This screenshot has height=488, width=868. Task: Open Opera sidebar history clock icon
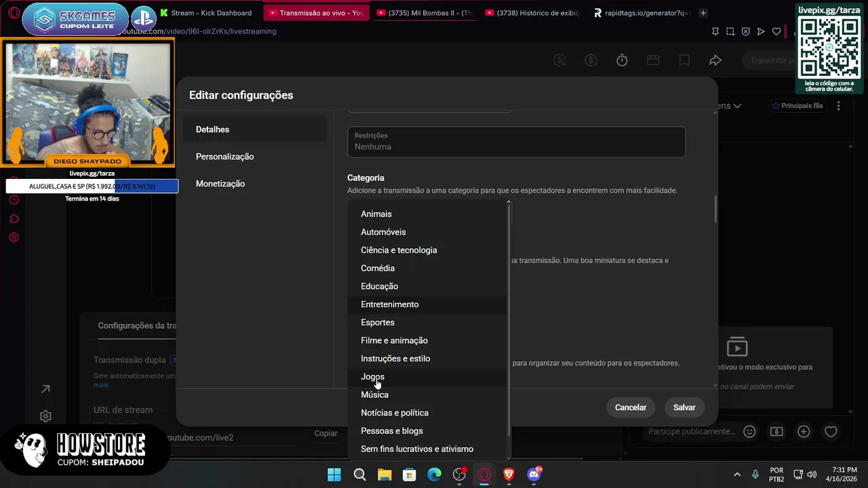[14, 200]
